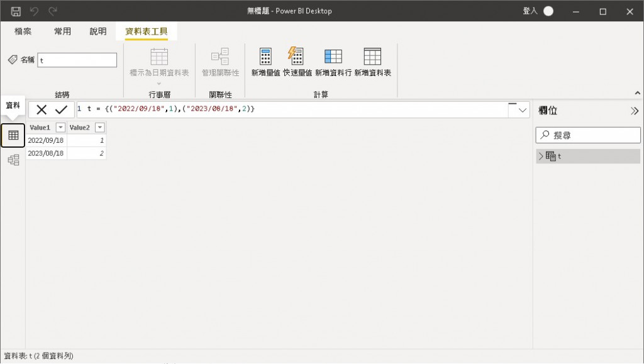This screenshot has height=364, width=644.
Task: Click the 搜尋 fields search box
Action: 588,135
